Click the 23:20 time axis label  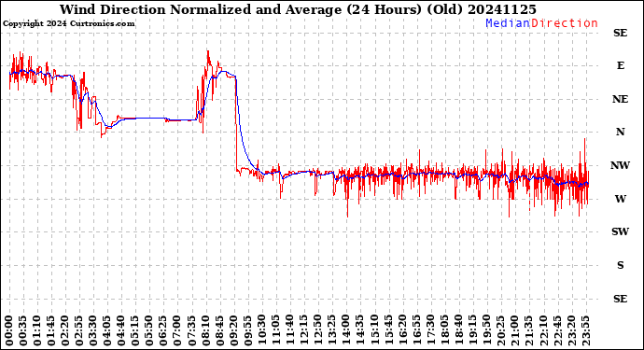tap(571, 330)
